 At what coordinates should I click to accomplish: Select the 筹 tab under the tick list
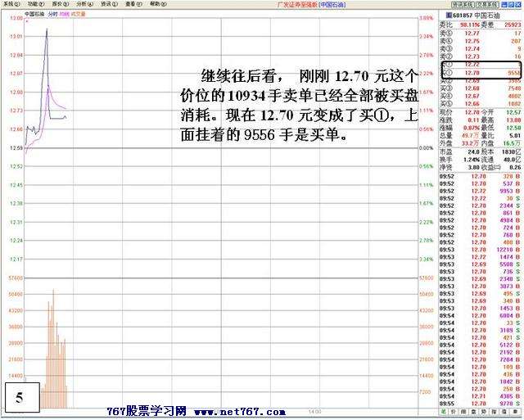pyautogui.click(x=515, y=413)
